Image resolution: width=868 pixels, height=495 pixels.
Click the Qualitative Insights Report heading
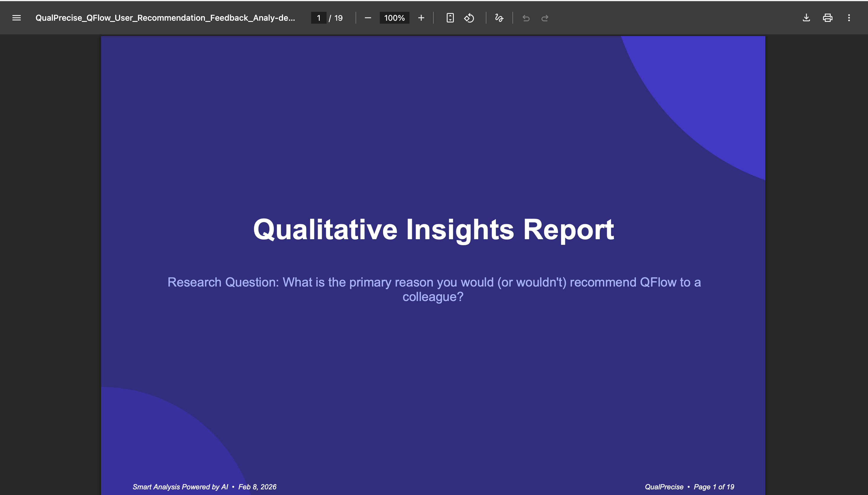[433, 229]
